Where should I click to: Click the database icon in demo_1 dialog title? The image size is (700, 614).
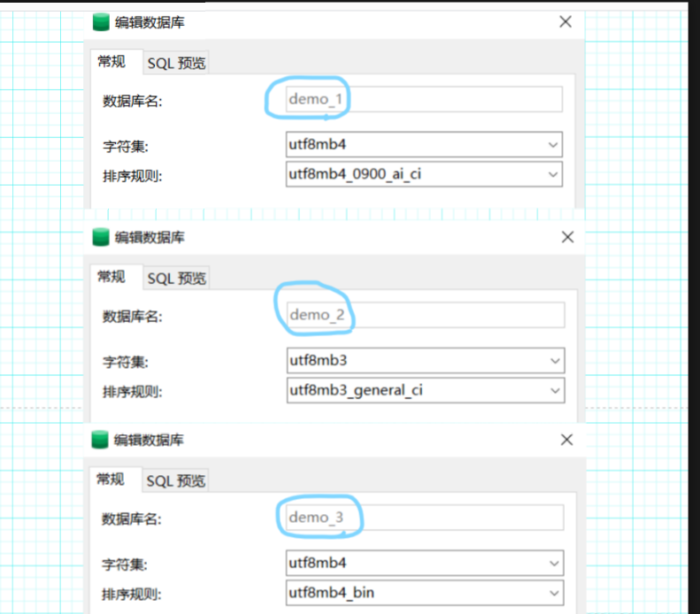pos(101,22)
